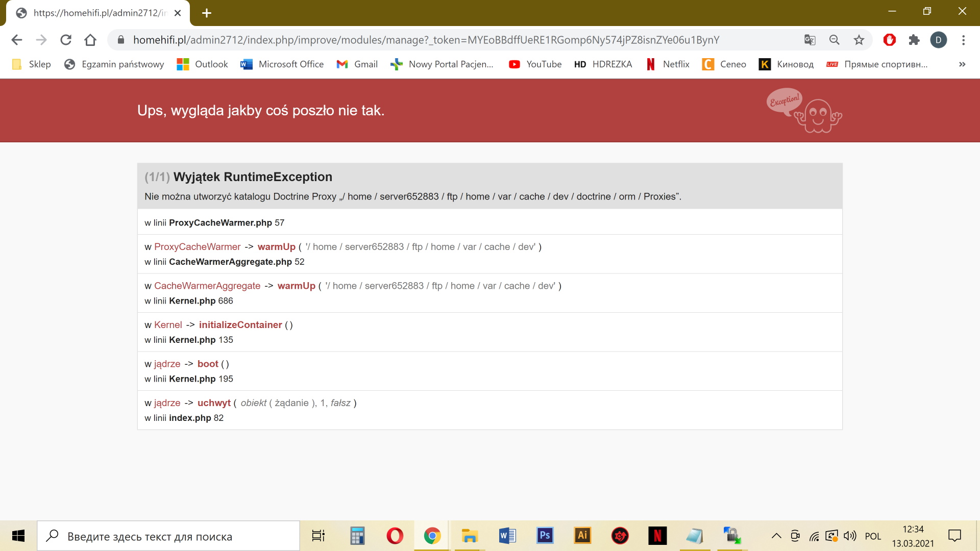Image resolution: width=980 pixels, height=551 pixels.
Task: Launch Photoshop from the taskbar
Action: point(545,536)
